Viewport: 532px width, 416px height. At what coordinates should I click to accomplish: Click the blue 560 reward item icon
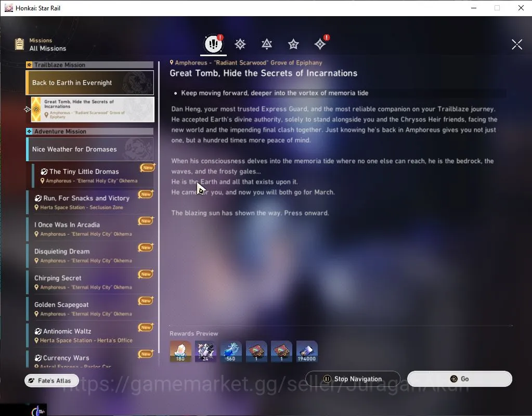click(231, 352)
